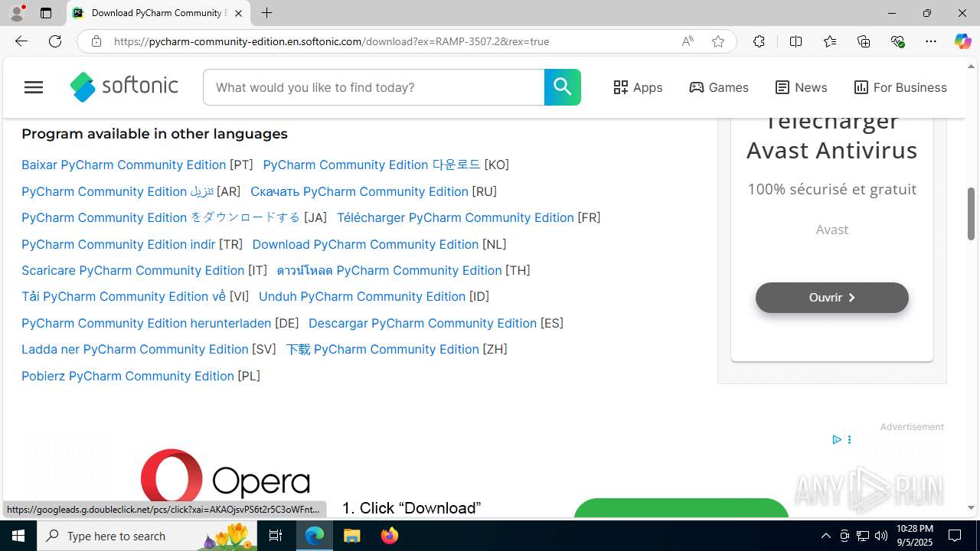
Task: Open Firefox from taskbar
Action: (390, 536)
